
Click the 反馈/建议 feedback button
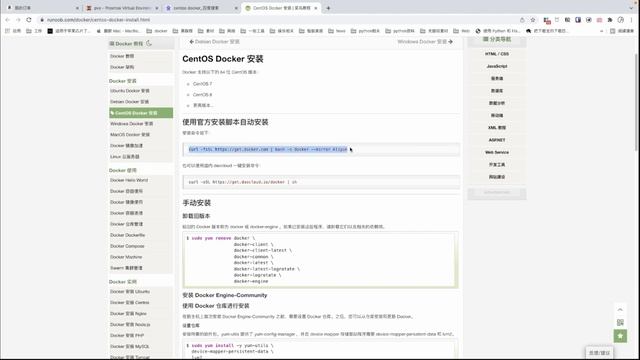click(x=599, y=353)
